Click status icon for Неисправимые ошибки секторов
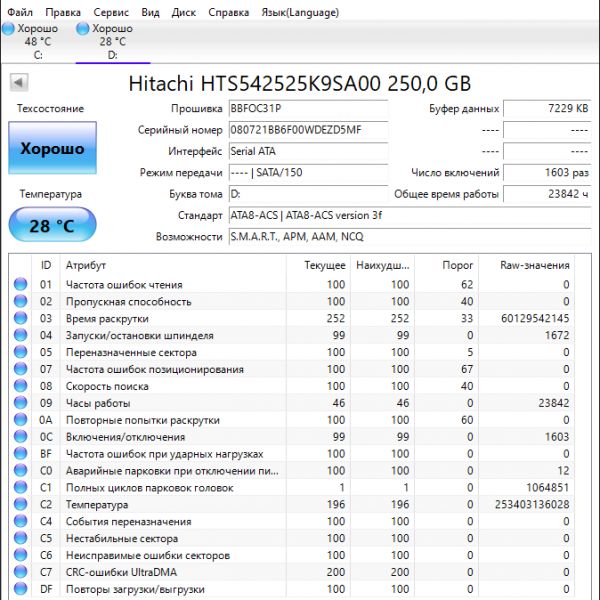Image resolution: width=600 pixels, height=600 pixels. pyautogui.click(x=20, y=555)
